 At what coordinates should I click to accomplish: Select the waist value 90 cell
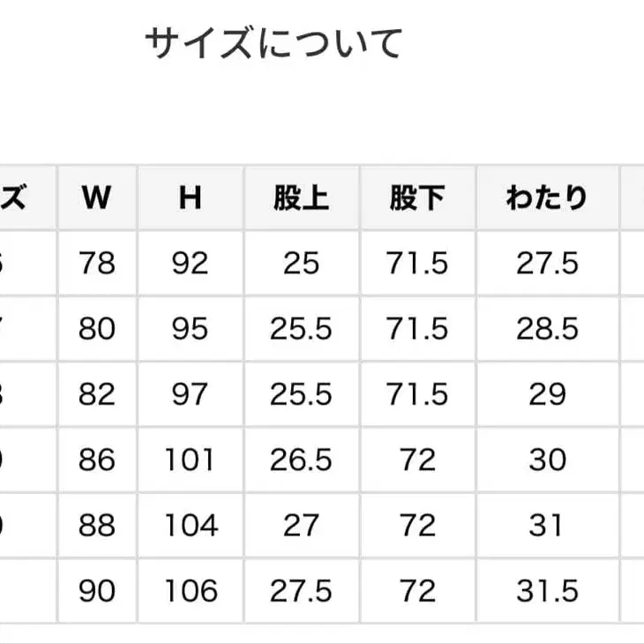[96, 590]
